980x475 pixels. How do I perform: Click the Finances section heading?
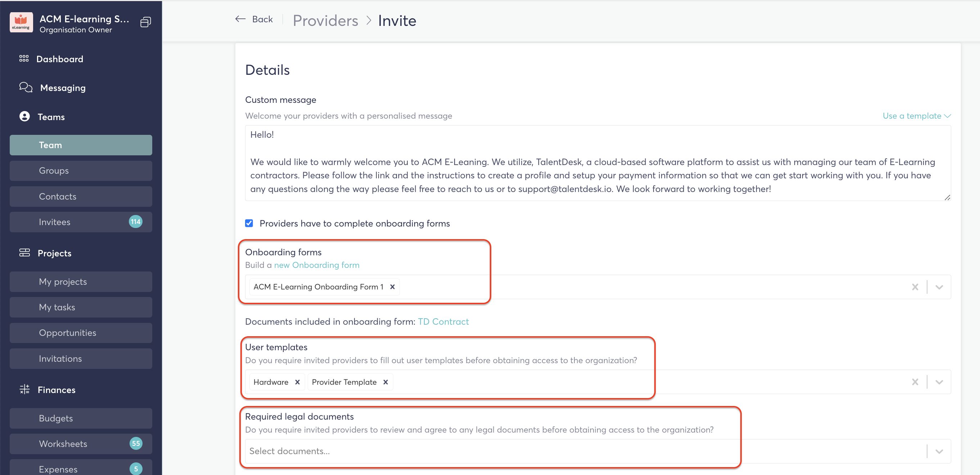click(56, 389)
